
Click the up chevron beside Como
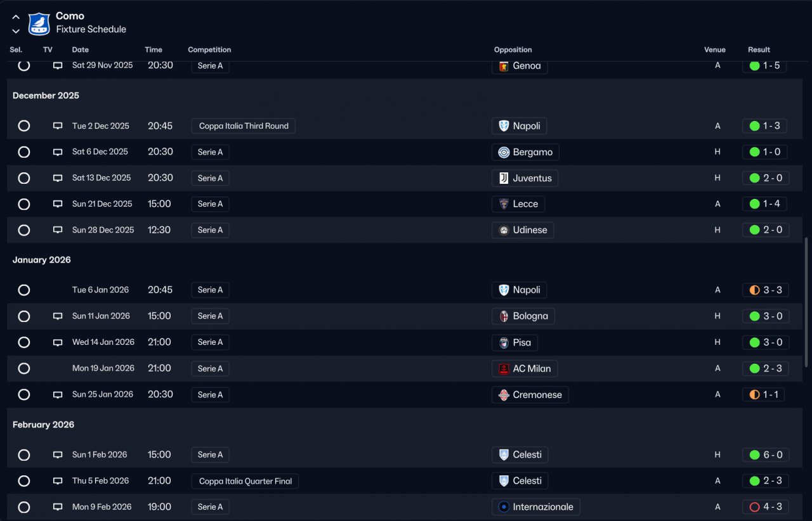pyautogui.click(x=16, y=18)
